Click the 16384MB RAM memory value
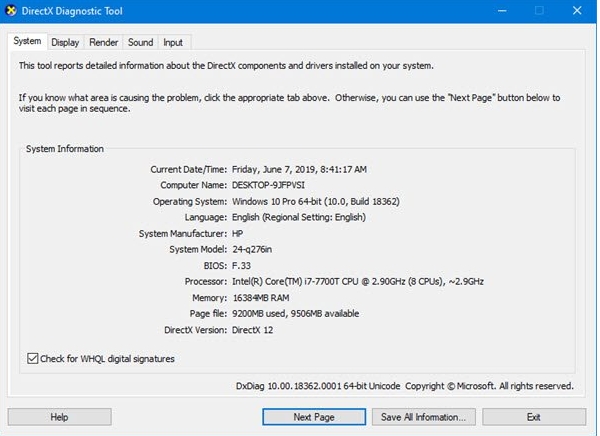The image size is (600, 436). [x=264, y=297]
